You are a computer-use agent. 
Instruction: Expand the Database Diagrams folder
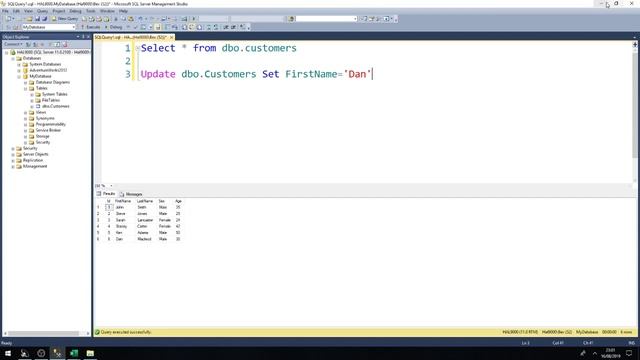pyautogui.click(x=26, y=82)
